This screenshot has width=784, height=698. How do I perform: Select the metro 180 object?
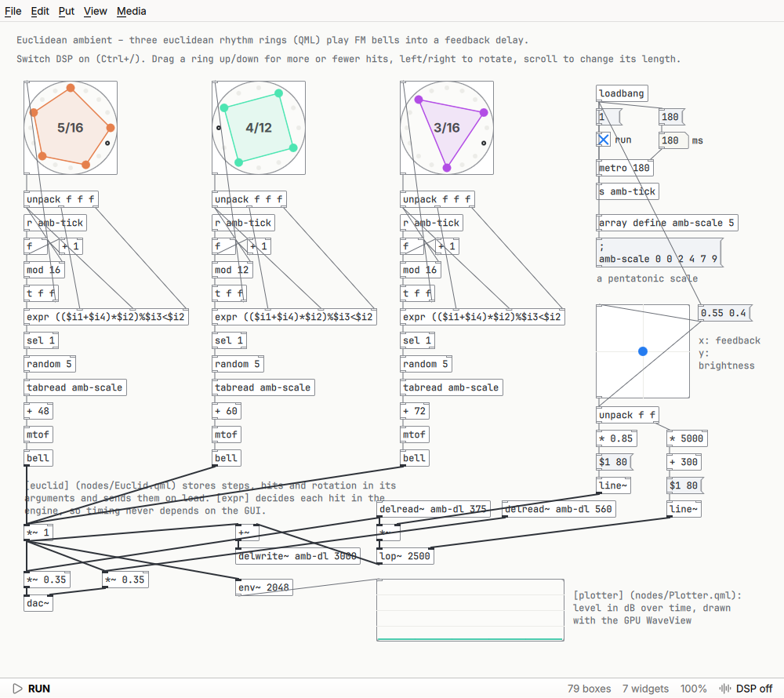[625, 168]
